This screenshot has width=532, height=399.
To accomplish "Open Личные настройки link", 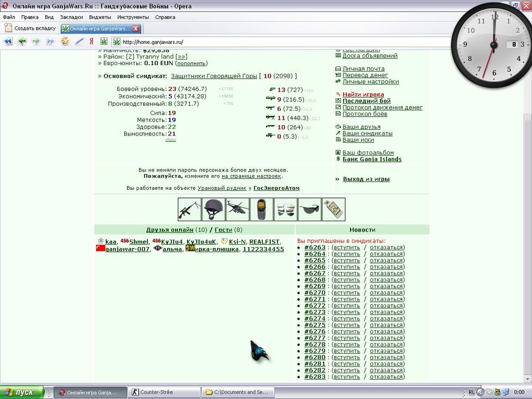I will click(x=371, y=81).
